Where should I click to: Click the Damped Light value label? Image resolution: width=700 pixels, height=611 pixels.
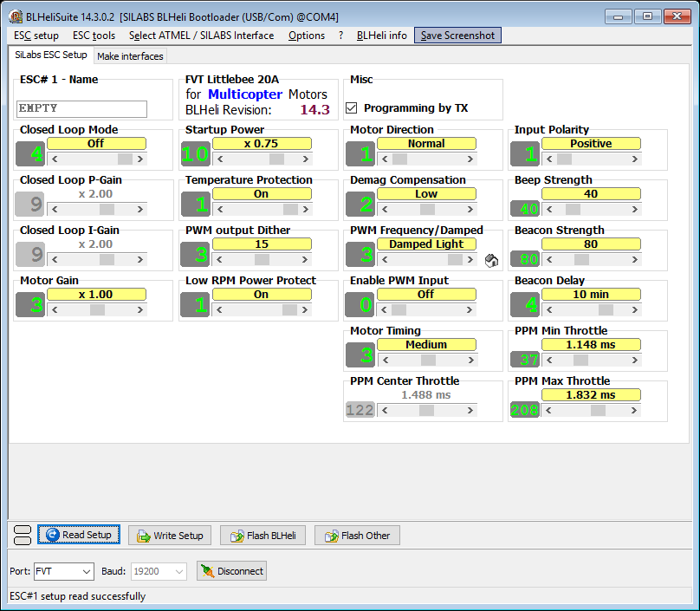(426, 244)
